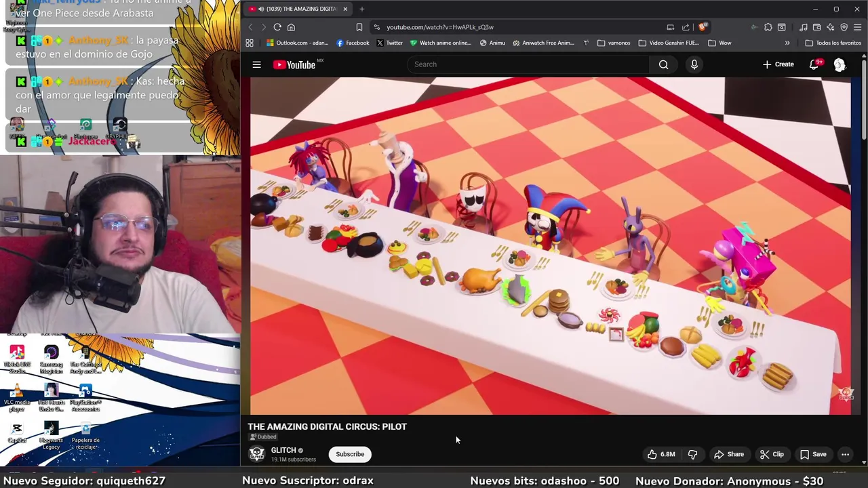Open the browser extensions puzzle icon
Viewport: 868px width, 488px height.
point(768,27)
